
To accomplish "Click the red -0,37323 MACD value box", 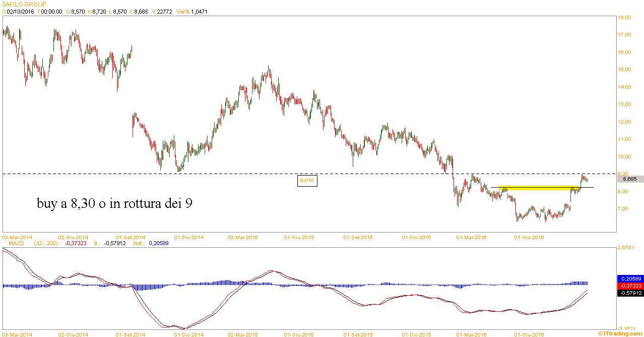I will pos(629,286).
